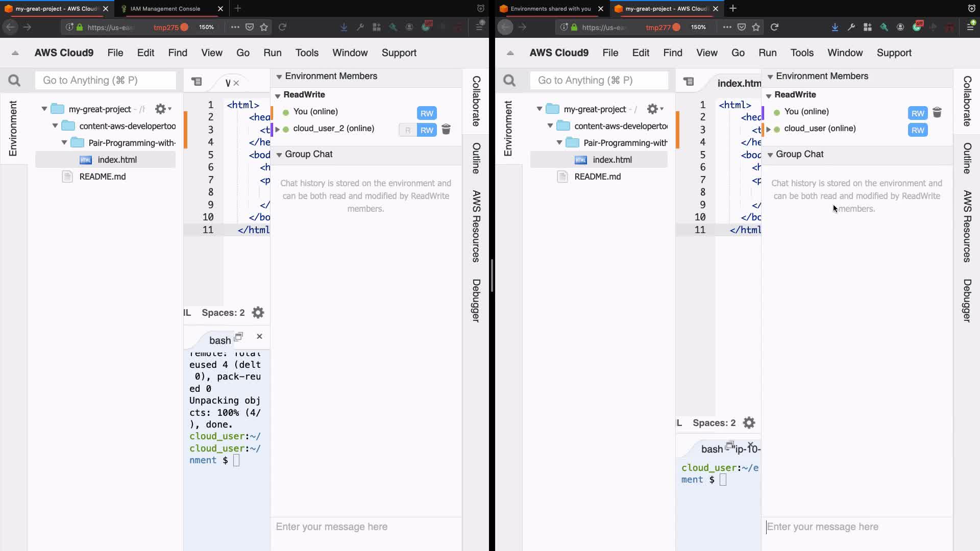Click the trash icon next to cloud_user_2
This screenshot has height=551, width=980.
point(446,130)
